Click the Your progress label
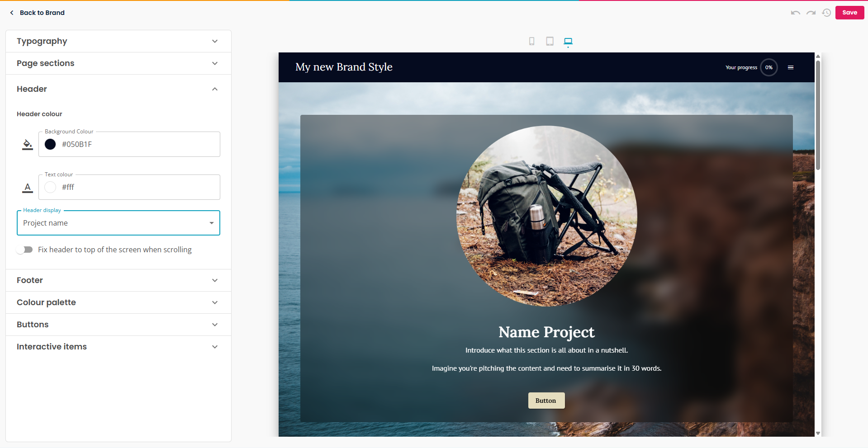The width and height of the screenshot is (868, 448). click(x=741, y=67)
